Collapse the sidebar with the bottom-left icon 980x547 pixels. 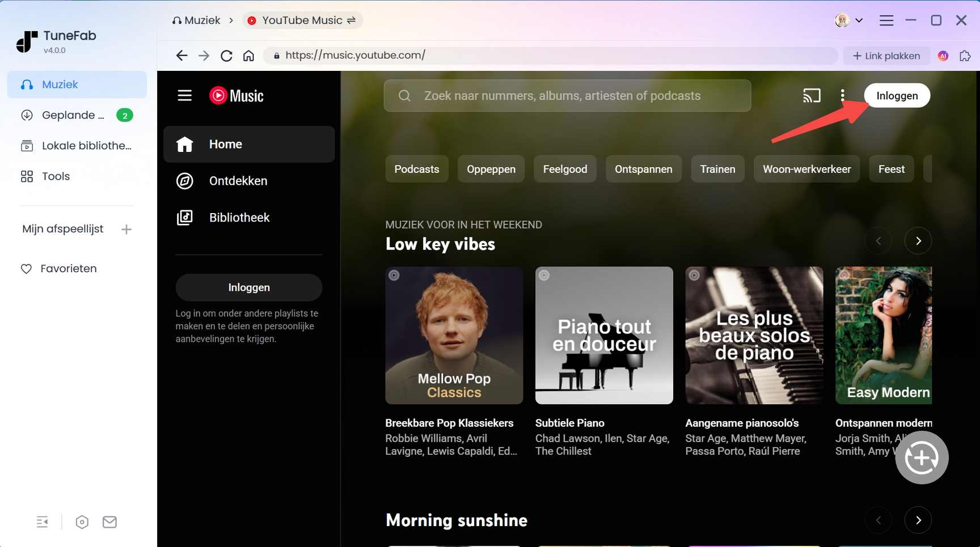coord(42,521)
